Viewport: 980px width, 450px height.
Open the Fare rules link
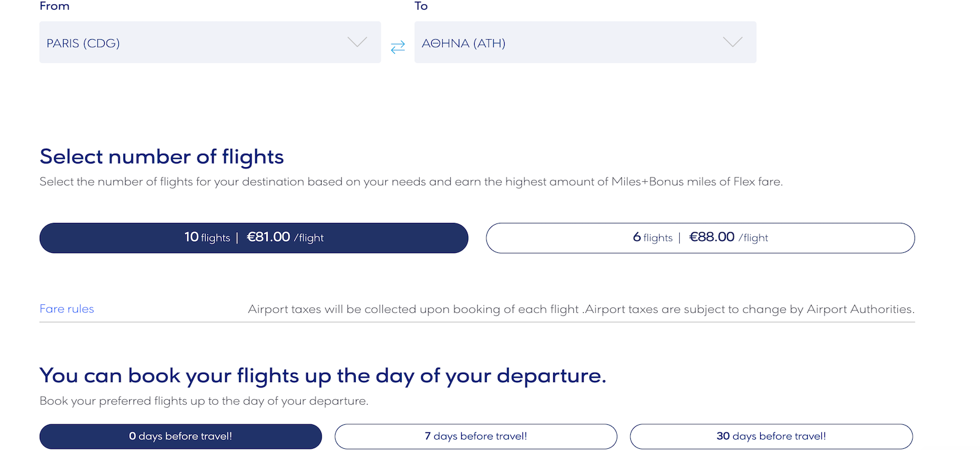[x=66, y=309]
